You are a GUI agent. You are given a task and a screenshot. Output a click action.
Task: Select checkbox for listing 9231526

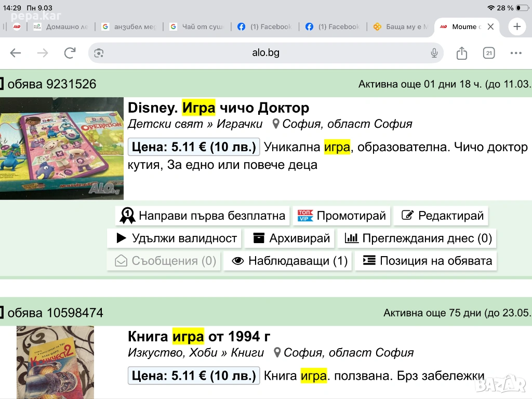tap(2, 84)
